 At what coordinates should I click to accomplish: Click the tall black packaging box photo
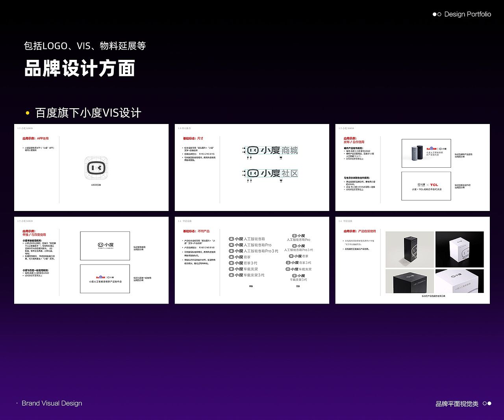point(409,250)
